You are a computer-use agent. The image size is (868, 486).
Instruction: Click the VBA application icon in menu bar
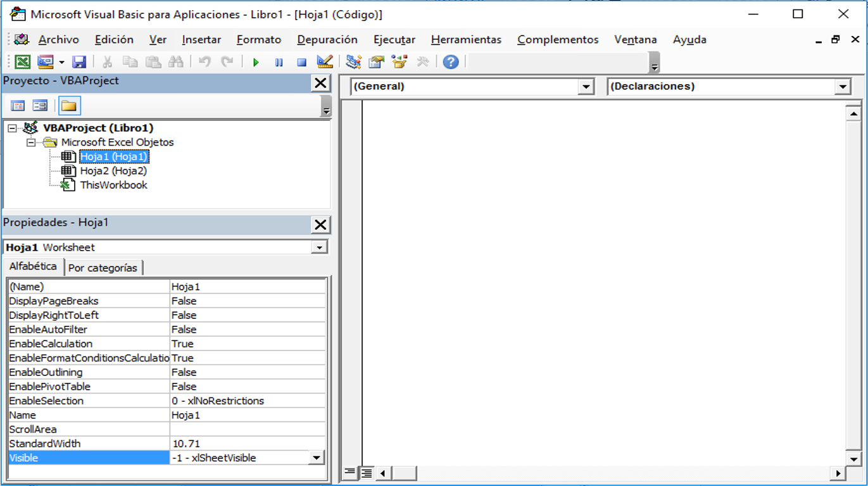21,39
